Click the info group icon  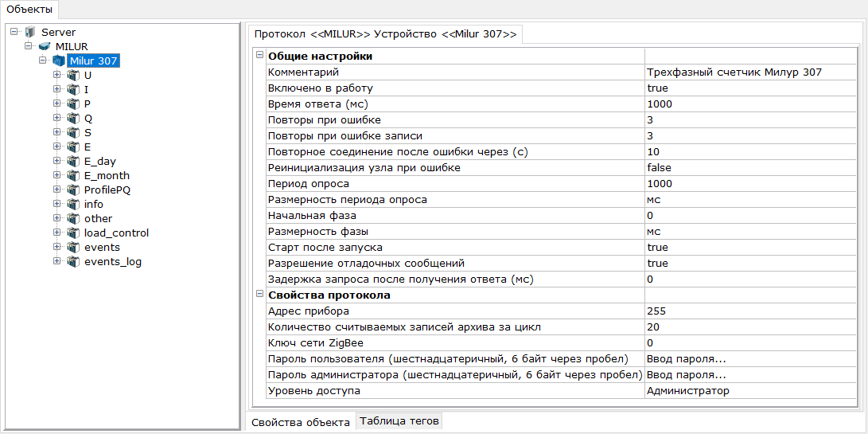(73, 205)
